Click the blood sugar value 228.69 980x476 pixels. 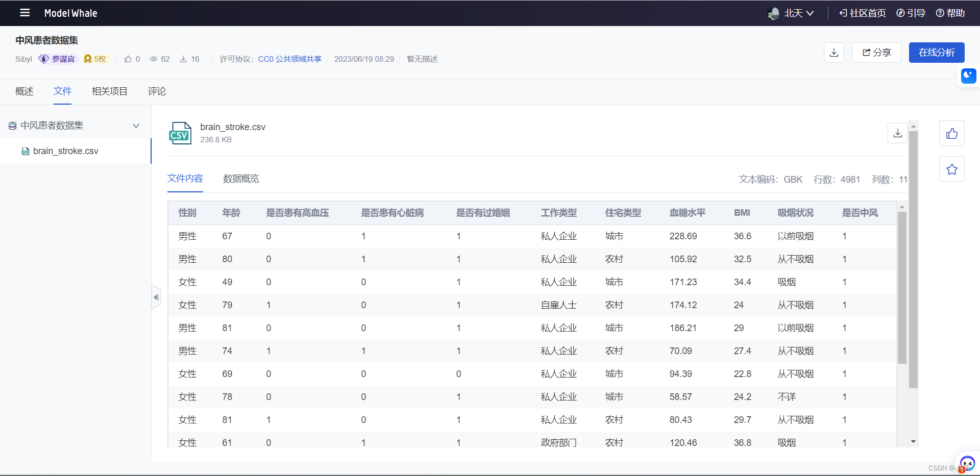point(683,236)
